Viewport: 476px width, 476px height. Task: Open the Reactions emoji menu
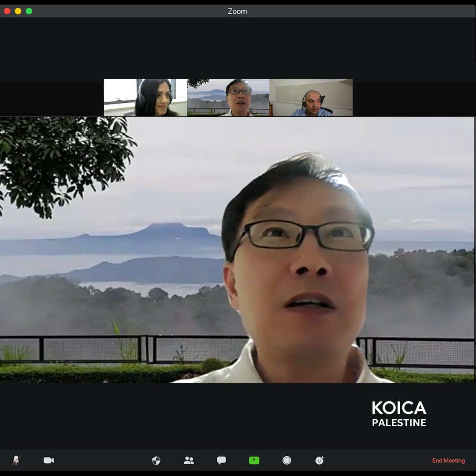tap(320, 461)
